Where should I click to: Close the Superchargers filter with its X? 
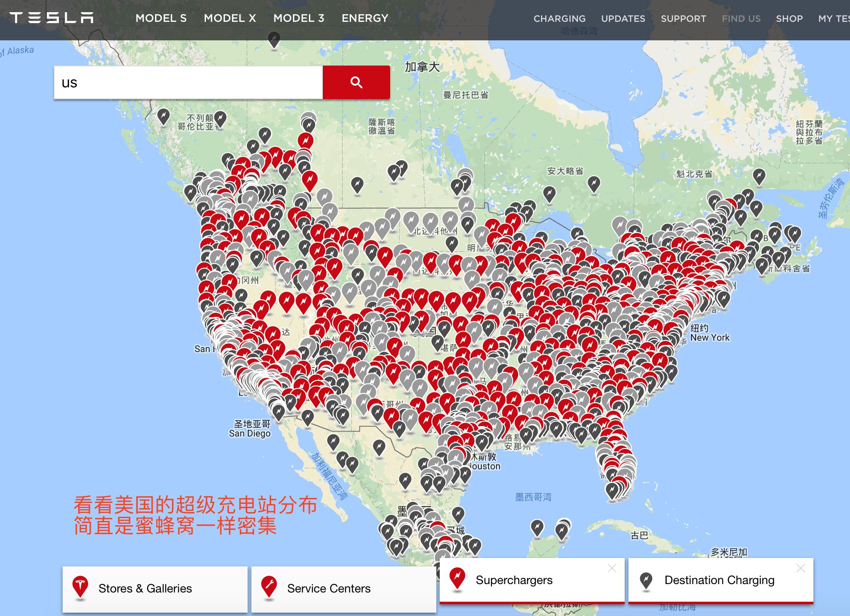pos(612,568)
